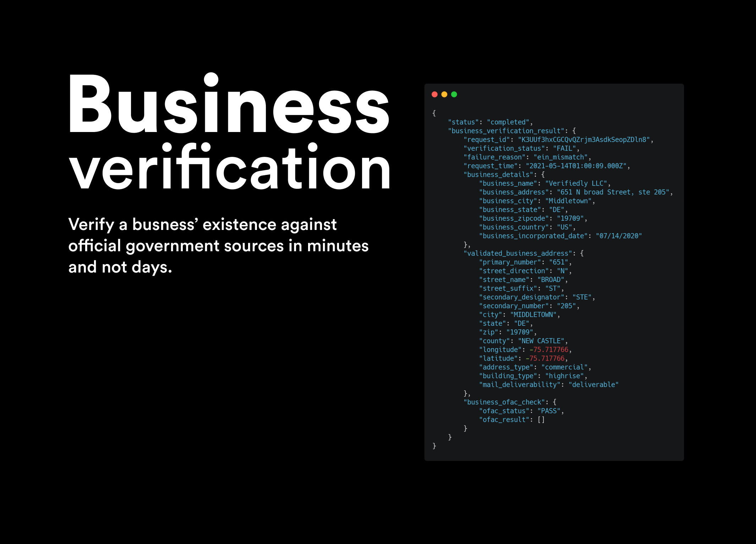
Task: Select the validated_business_address key
Action: 517,253
